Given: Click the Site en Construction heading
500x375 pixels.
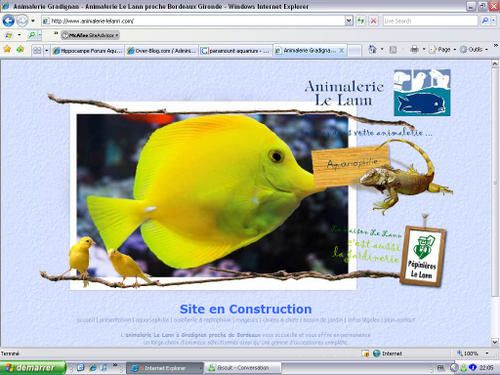Looking at the screenshot, I should pos(246,309).
